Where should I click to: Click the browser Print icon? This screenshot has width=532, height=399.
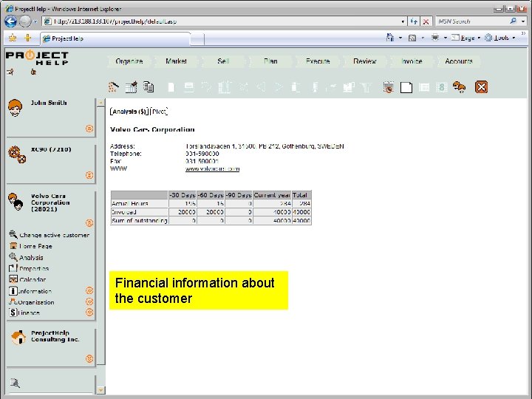coord(435,38)
